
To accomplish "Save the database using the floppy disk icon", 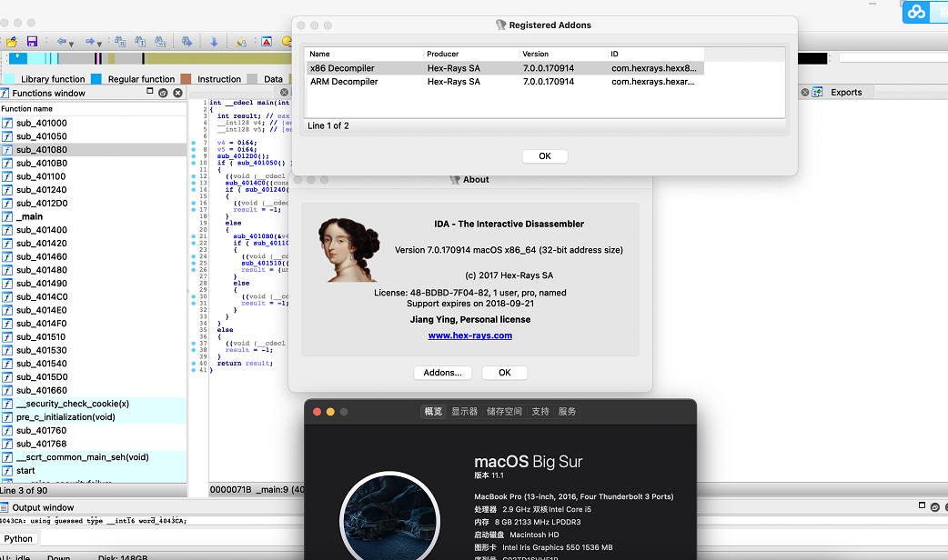I will 32,41.
